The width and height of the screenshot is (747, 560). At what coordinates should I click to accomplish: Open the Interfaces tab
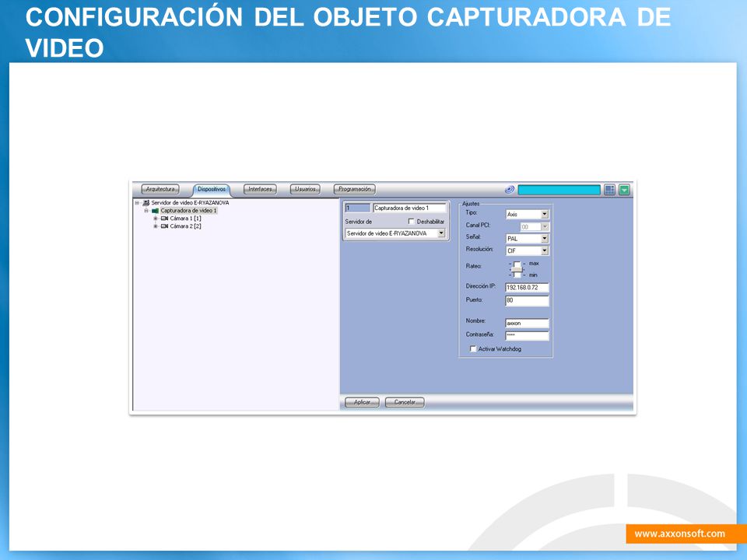[260, 189]
